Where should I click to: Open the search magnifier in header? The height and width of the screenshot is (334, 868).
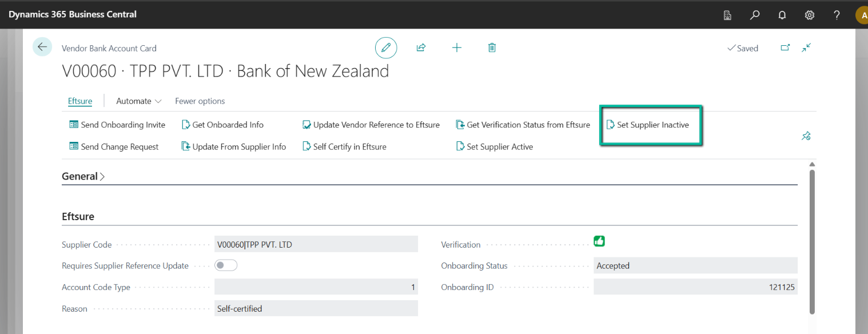[755, 15]
